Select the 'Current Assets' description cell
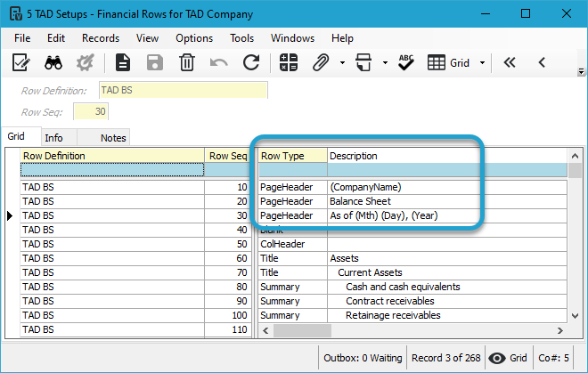The image size is (588, 373). (x=447, y=272)
